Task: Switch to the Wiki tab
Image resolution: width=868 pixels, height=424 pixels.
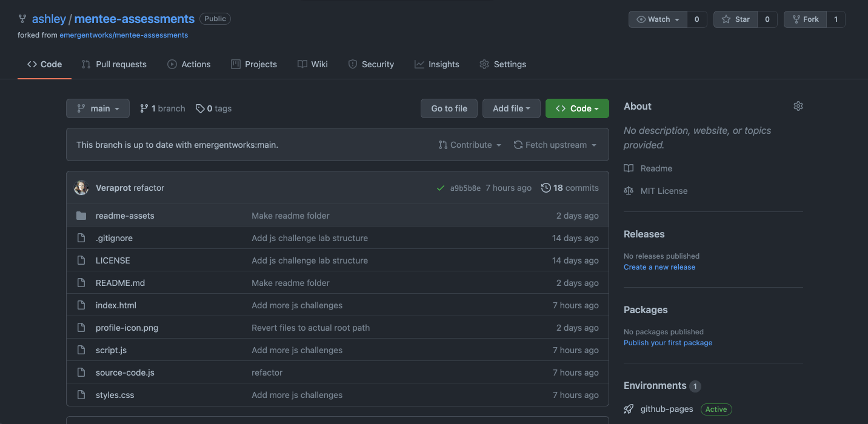Action: tap(313, 64)
